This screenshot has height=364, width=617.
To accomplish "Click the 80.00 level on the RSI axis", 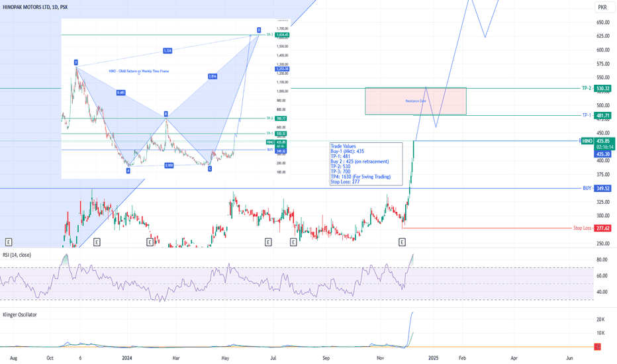I will 602,259.
